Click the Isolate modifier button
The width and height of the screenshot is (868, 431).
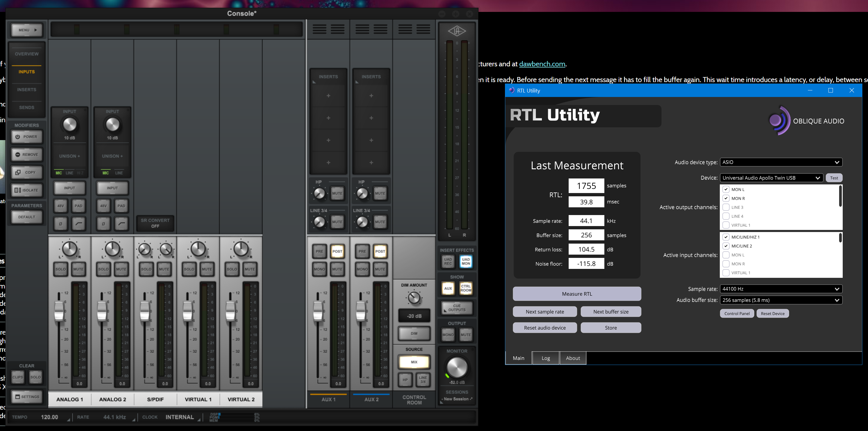point(26,190)
